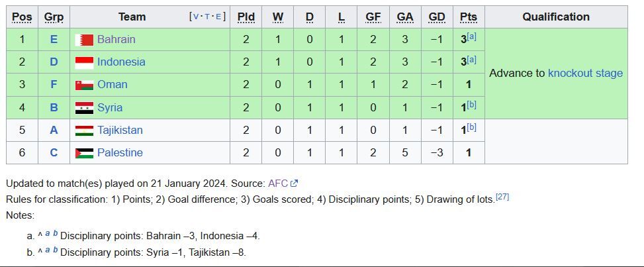Click the Palestine flag icon
This screenshot has width=644, height=267.
tap(84, 153)
